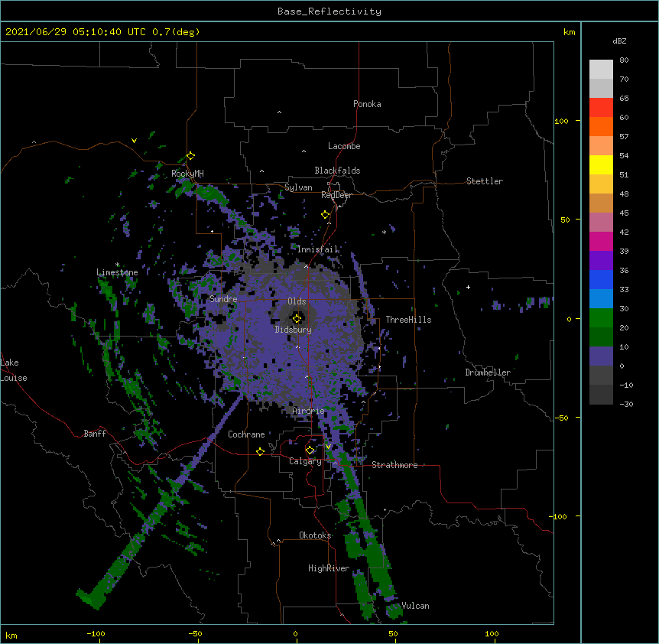Click the Lacombe city label
Image resolution: width=659 pixels, height=644 pixels.
point(344,146)
